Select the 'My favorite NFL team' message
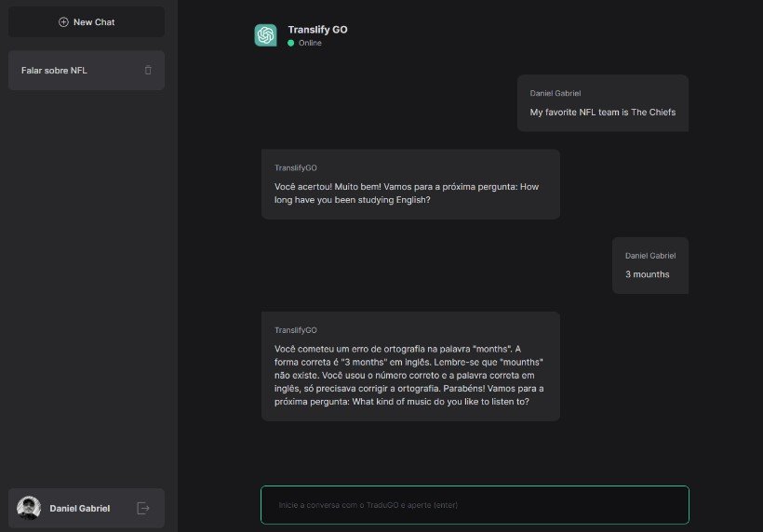This screenshot has height=532, width=763. click(603, 113)
